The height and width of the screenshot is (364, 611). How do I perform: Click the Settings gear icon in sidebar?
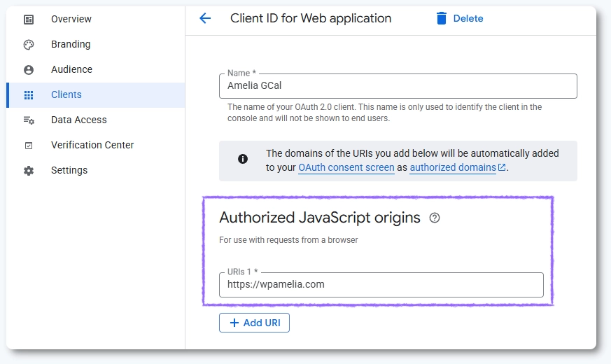[29, 171]
